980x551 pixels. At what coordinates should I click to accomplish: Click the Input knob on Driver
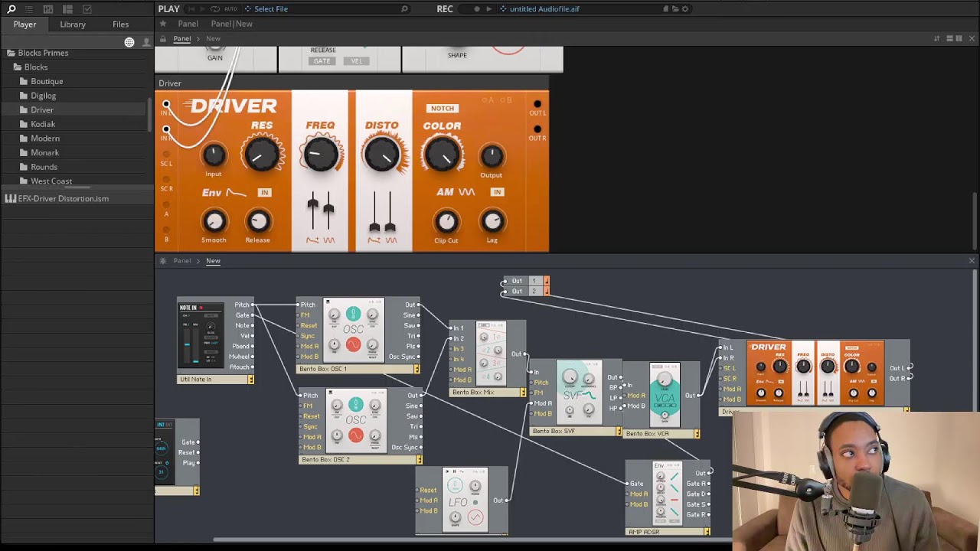(214, 155)
